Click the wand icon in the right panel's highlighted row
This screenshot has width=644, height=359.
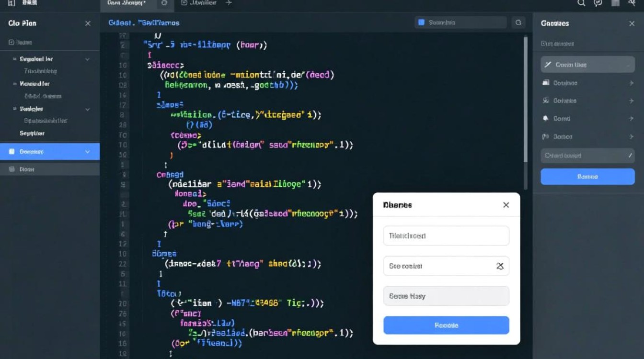548,65
